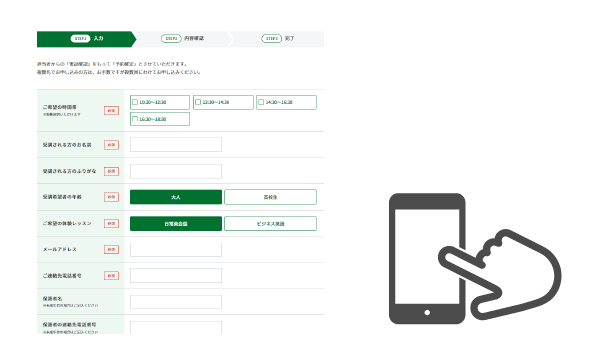Go to STEP1 入力 step
The width and height of the screenshot is (600, 364).
click(86, 39)
